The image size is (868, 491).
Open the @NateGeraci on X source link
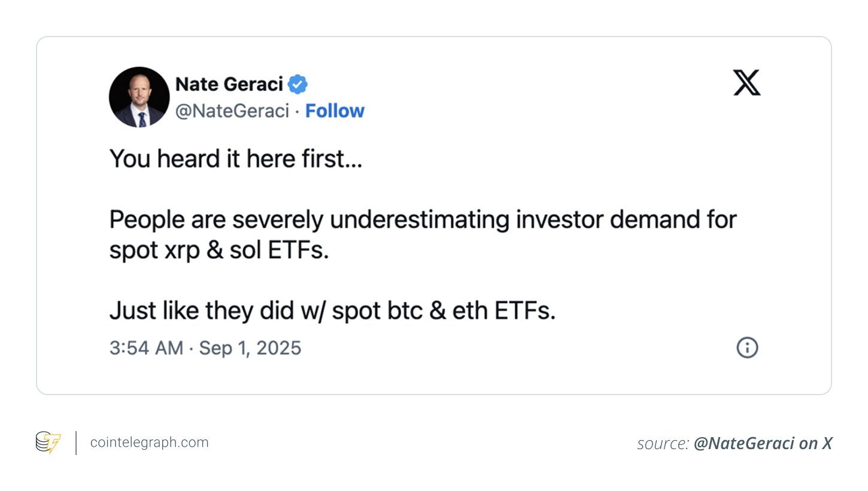(764, 443)
